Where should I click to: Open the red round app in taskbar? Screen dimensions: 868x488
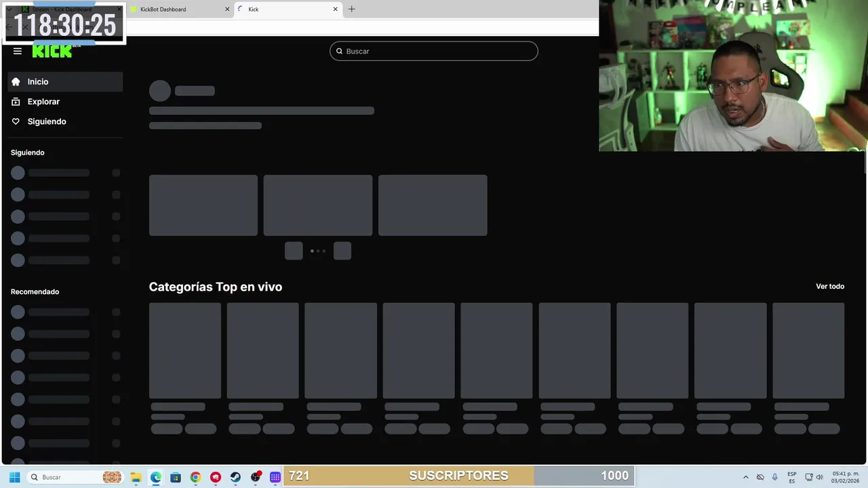(216, 477)
